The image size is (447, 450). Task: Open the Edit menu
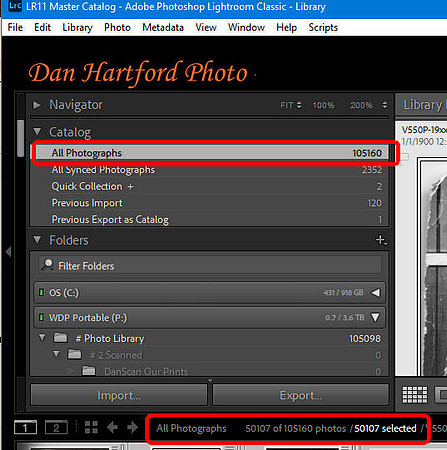point(43,27)
